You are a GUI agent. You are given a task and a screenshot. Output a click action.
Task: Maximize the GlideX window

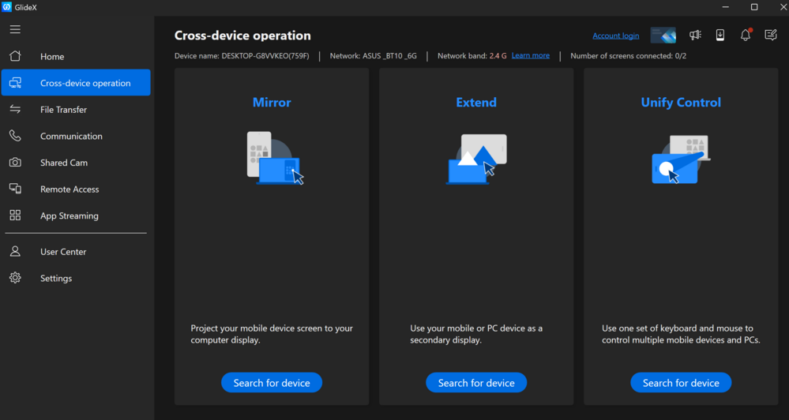coord(754,7)
